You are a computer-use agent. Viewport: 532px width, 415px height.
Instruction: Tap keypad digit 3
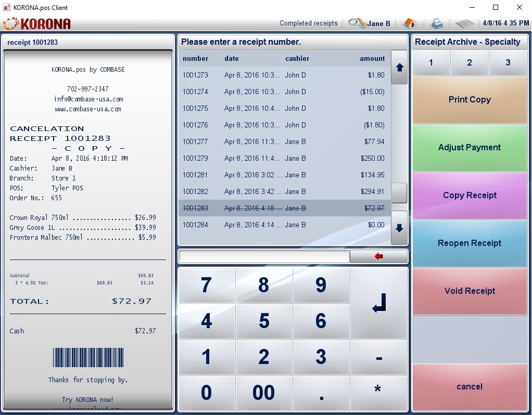pos(321,357)
